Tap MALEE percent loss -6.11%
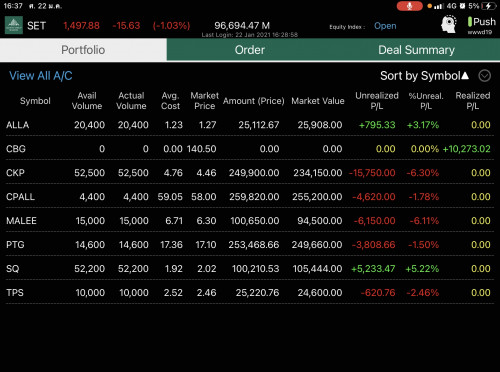The image size is (500, 372). click(424, 221)
